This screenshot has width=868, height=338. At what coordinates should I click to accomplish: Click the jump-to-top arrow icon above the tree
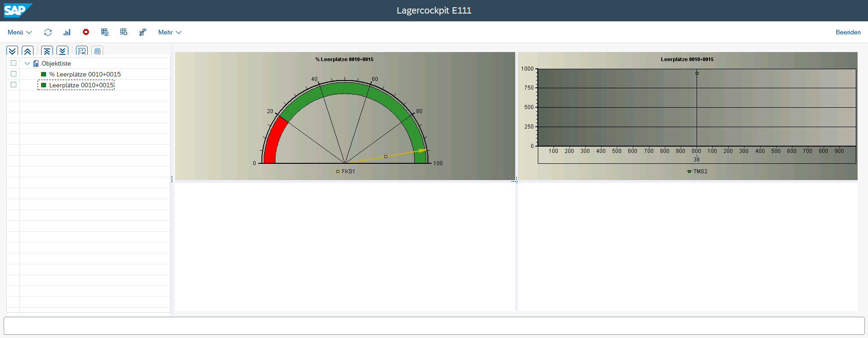pyautogui.click(x=47, y=51)
